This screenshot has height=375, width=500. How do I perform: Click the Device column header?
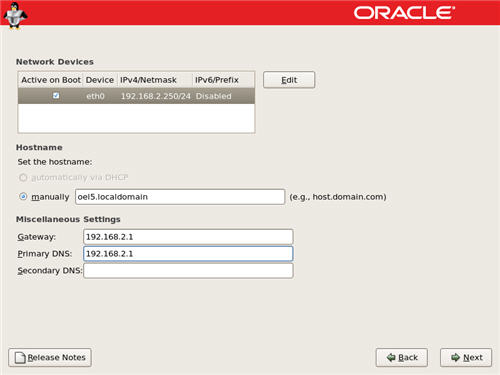[100, 80]
